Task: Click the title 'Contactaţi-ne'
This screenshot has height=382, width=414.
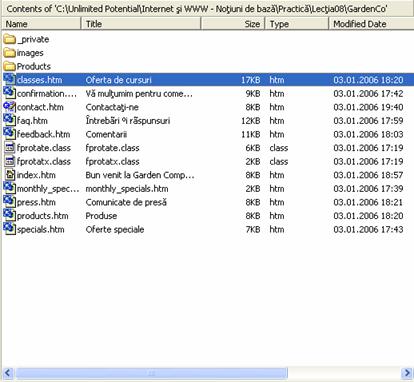Action: [x=112, y=108]
